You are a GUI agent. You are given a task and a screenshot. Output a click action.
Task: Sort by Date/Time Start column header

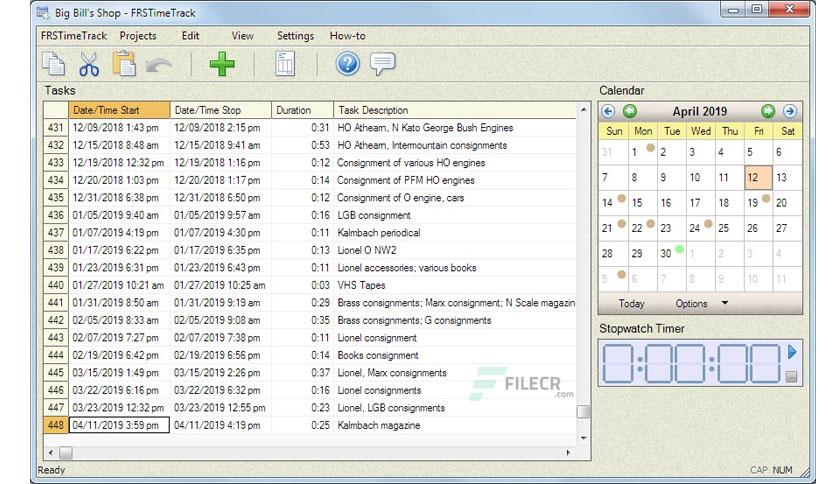[x=119, y=110]
